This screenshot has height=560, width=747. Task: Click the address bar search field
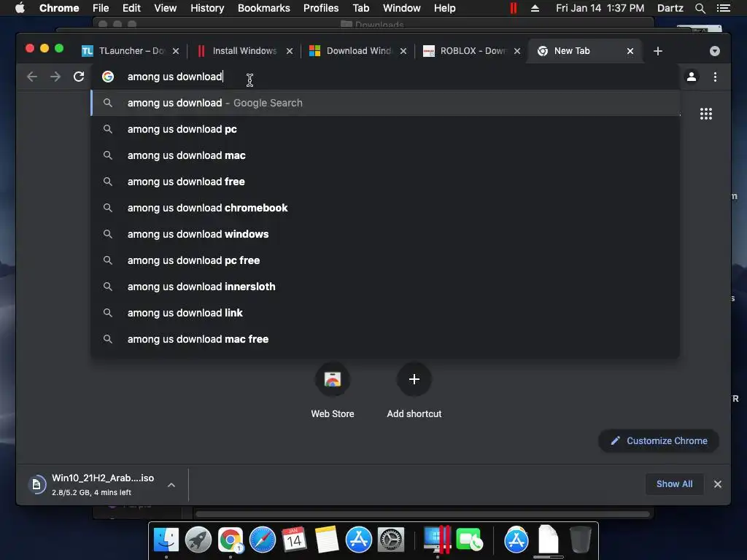coord(385,77)
